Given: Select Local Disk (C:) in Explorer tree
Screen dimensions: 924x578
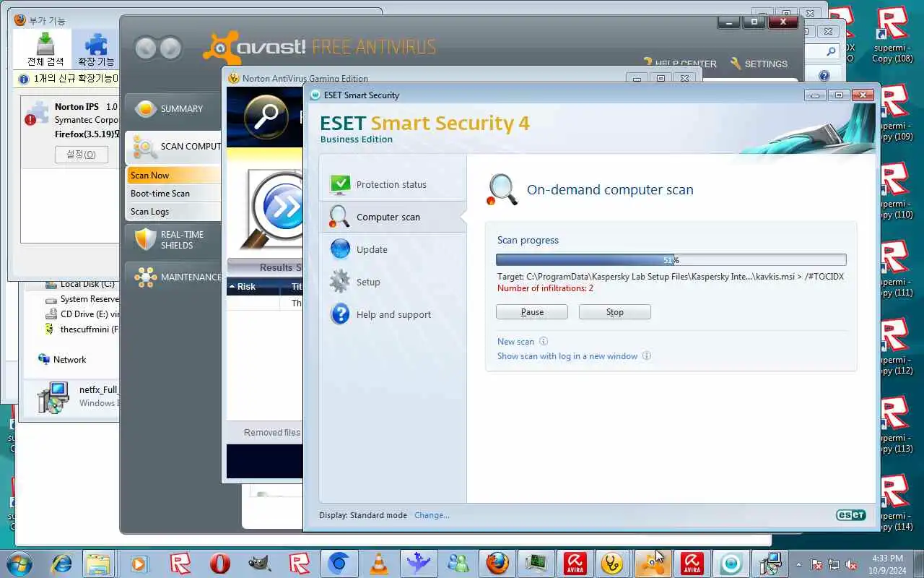Looking at the screenshot, I should [x=79, y=284].
